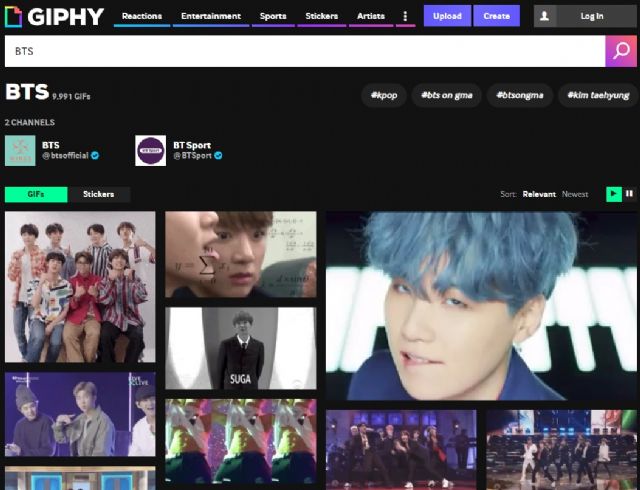Click the user profile icon
Screen dimensions: 640x490
[544, 16]
